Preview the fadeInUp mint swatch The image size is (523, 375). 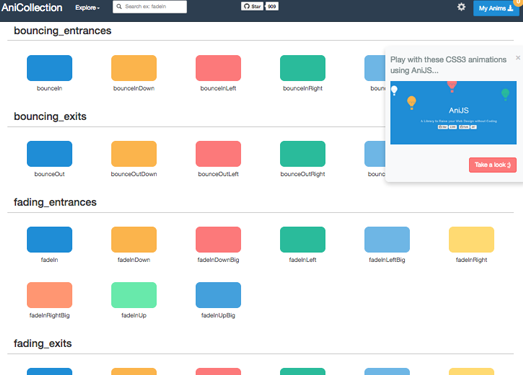[x=134, y=295]
